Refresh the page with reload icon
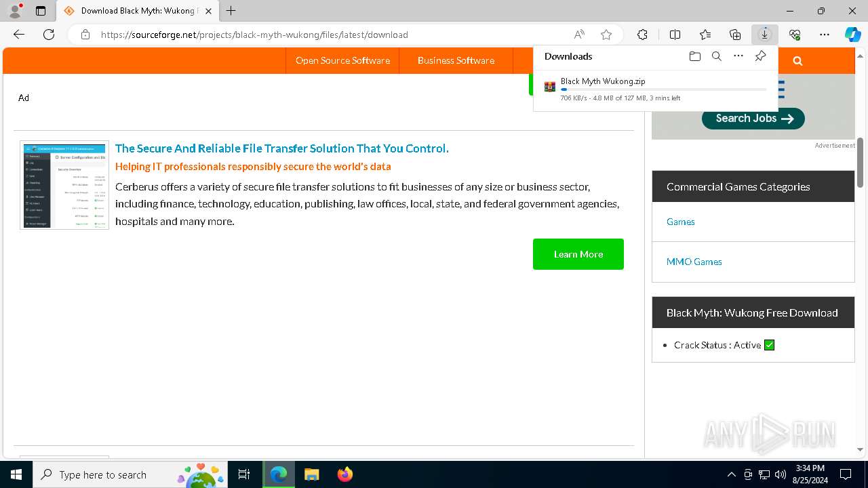The width and height of the screenshot is (868, 488). coord(49,35)
